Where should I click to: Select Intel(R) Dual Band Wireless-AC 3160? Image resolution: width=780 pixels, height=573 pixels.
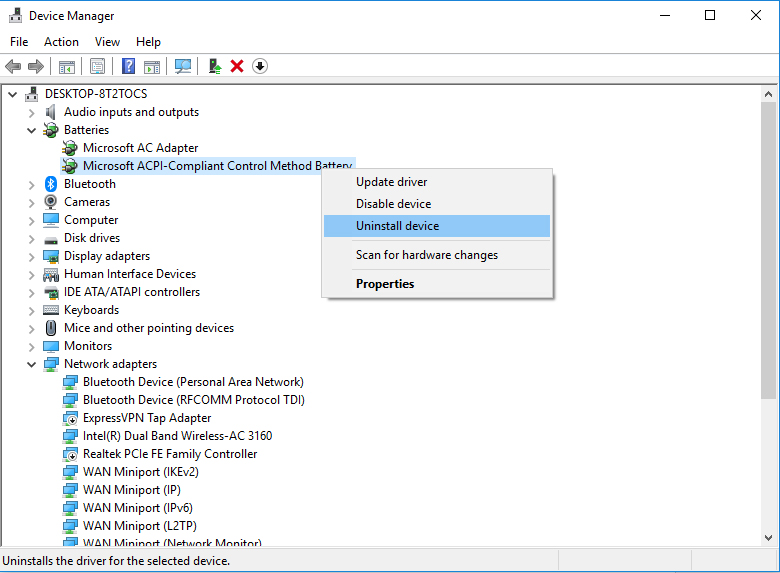(177, 436)
